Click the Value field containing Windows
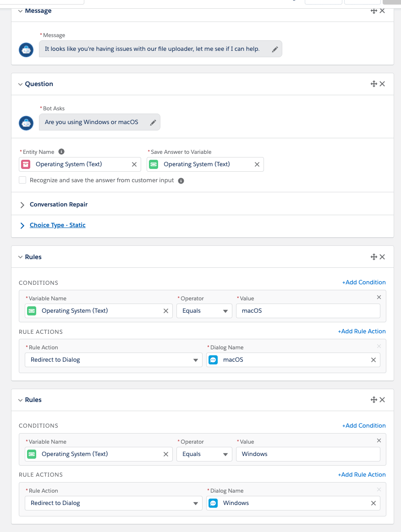 308,454
